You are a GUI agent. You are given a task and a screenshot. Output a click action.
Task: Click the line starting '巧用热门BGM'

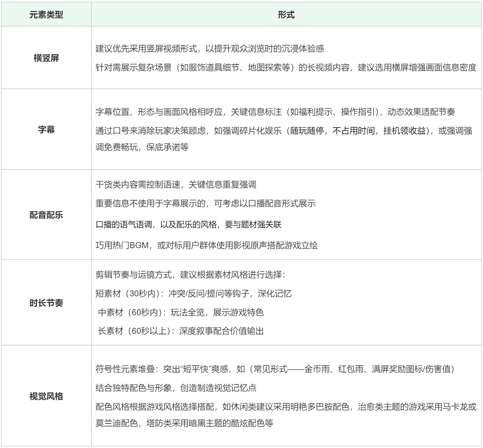(x=207, y=245)
